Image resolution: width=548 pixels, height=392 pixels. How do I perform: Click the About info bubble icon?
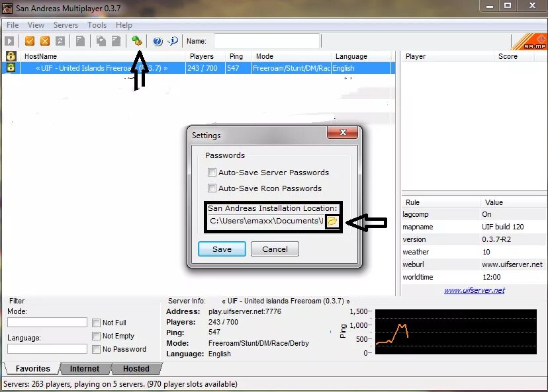[x=173, y=41]
